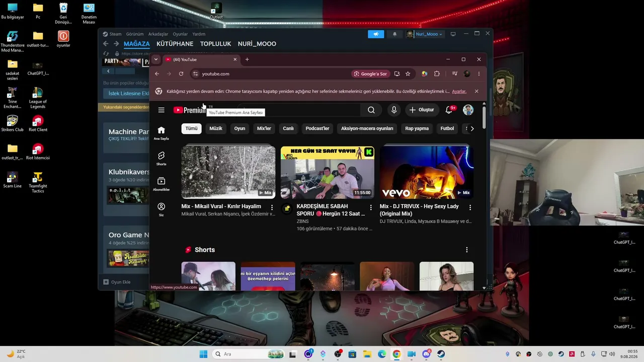Open Steam TOPLULUK tab
The height and width of the screenshot is (362, 644).
(x=215, y=44)
